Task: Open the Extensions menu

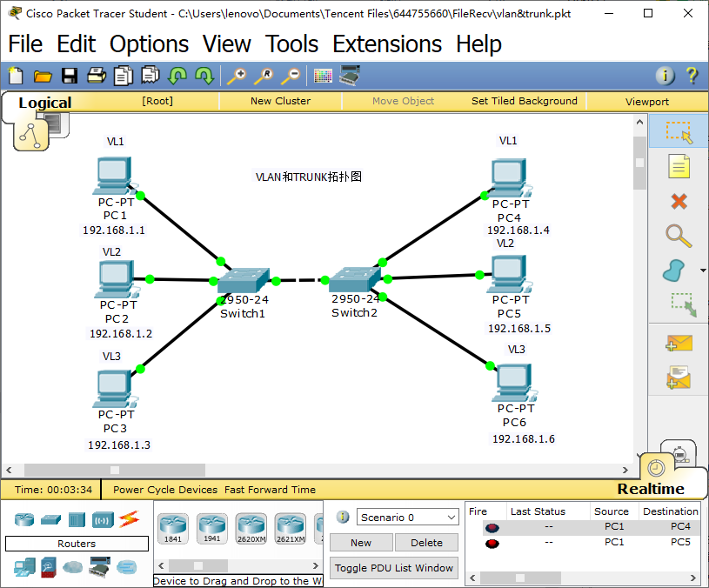Action: point(387,44)
